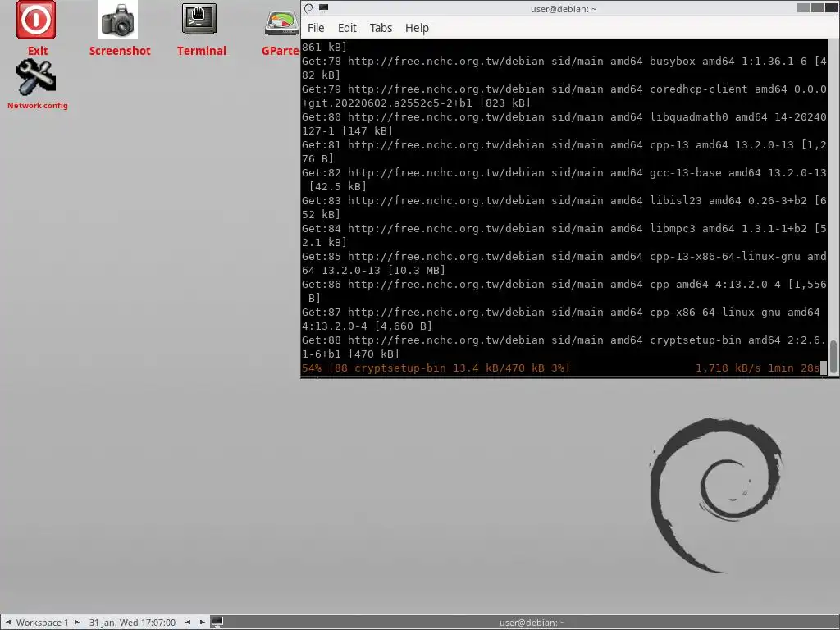Minimize the terminal window
840x630 pixels.
tap(803, 8)
